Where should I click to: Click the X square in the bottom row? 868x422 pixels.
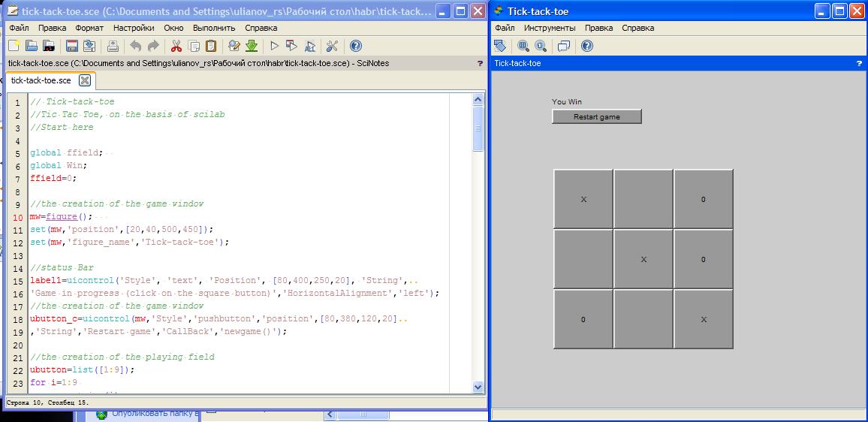point(704,319)
